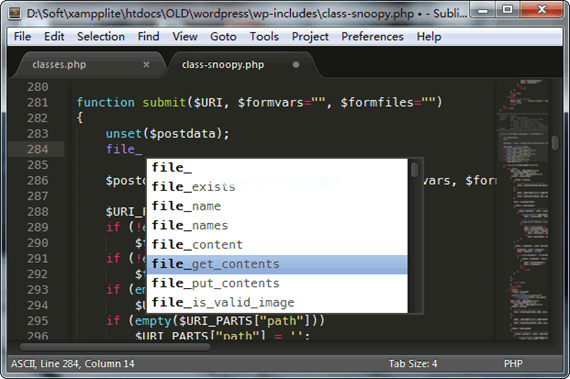Open the Goto menu

pos(223,36)
